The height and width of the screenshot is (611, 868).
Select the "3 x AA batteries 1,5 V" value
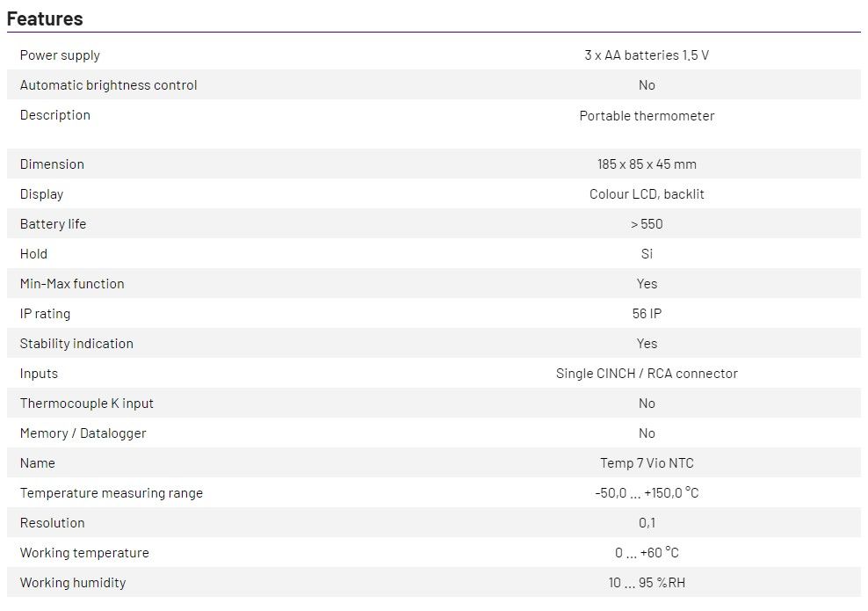[647, 55]
